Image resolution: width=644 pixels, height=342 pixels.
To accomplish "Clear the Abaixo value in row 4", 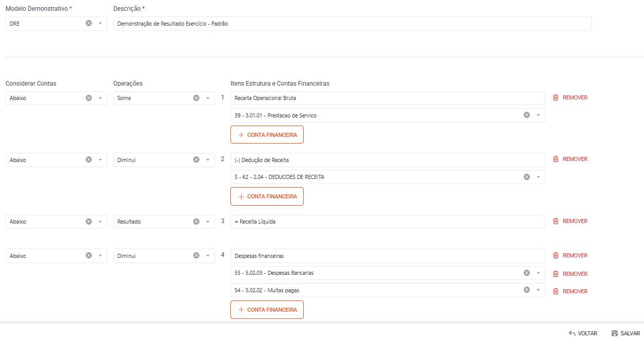I will click(x=89, y=256).
